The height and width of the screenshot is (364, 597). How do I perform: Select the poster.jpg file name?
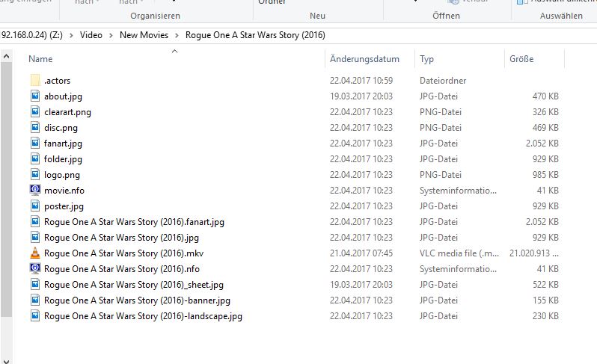(x=64, y=206)
